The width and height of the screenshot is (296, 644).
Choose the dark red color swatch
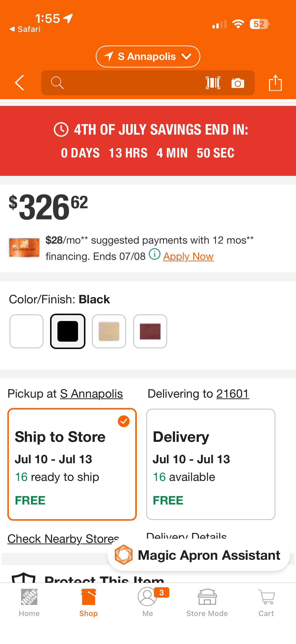[150, 331]
